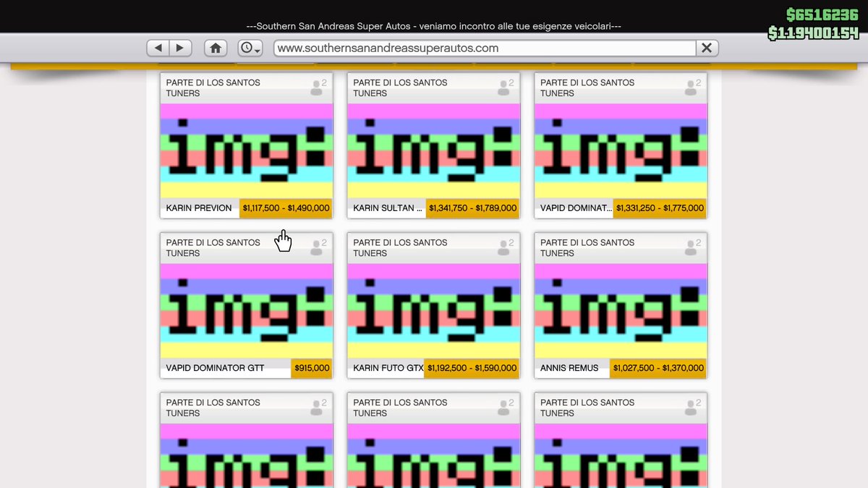This screenshot has height=488, width=868.
Task: Open the browsing history clock dropdown
Action: coord(250,48)
